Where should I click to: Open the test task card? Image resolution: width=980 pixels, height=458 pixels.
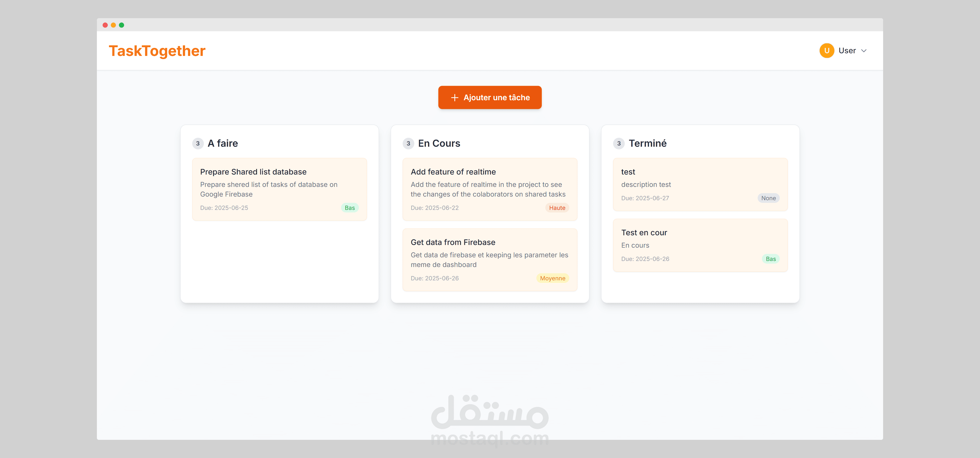(x=700, y=184)
